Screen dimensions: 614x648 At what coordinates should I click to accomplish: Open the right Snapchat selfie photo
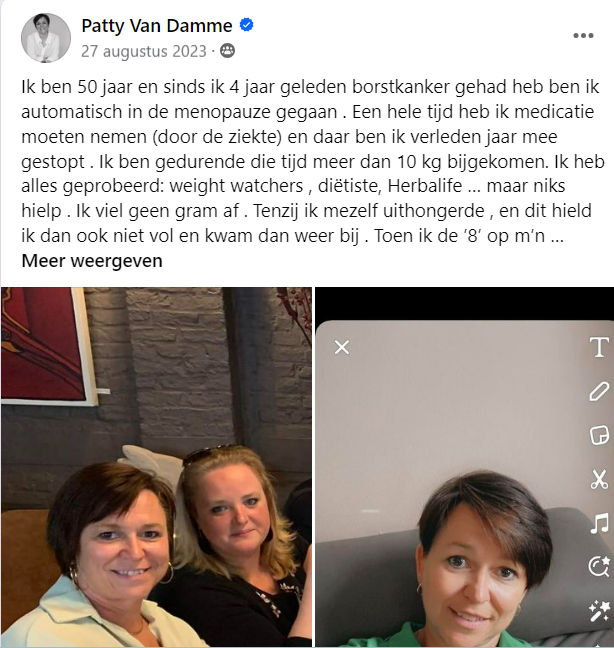pos(464,467)
